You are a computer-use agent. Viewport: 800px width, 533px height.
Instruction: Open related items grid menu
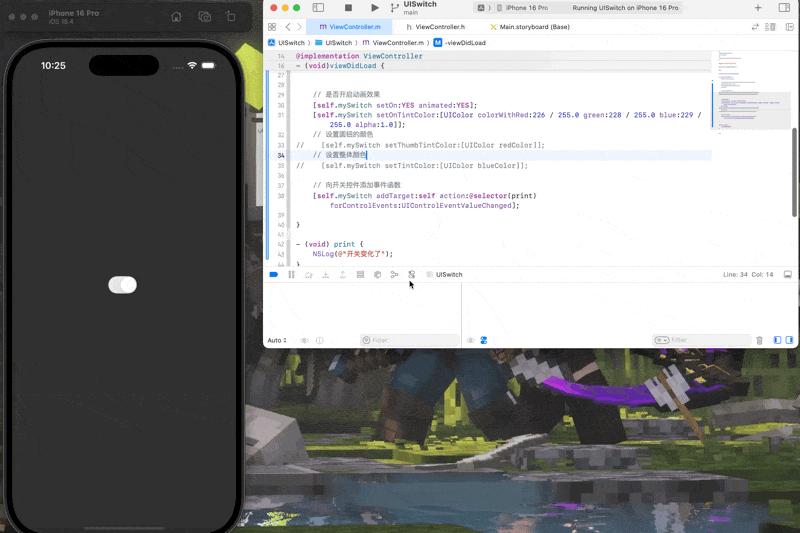(272, 27)
